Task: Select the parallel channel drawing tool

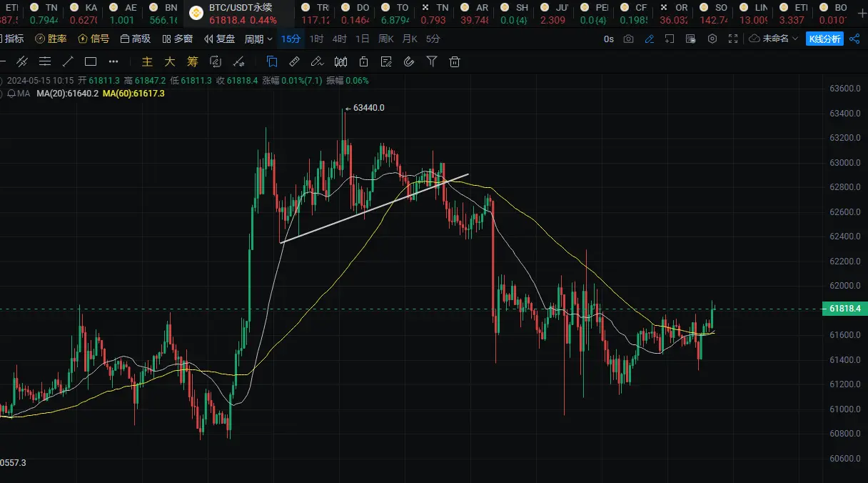Action: [21, 61]
